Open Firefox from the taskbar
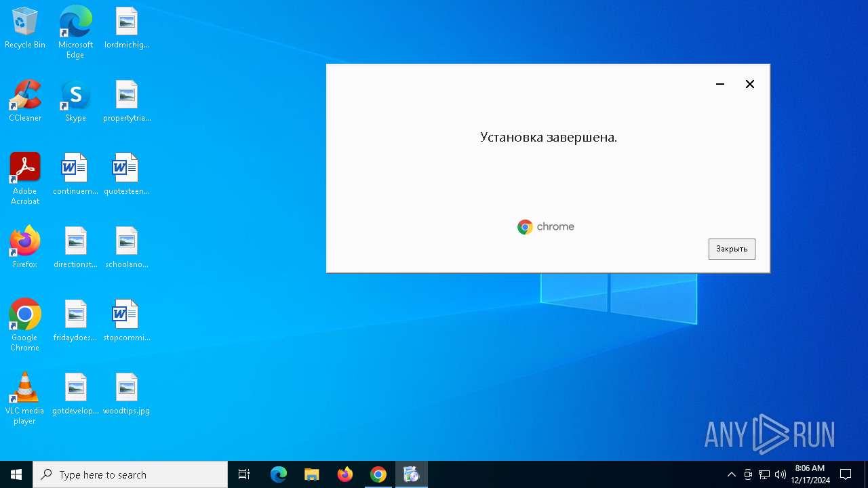The height and width of the screenshot is (488, 868). point(345,474)
